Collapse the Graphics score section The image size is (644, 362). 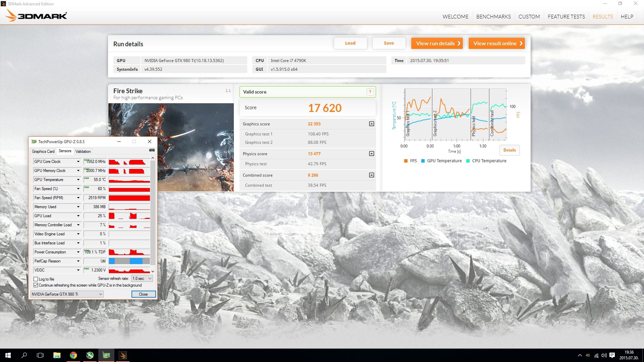[x=372, y=124]
